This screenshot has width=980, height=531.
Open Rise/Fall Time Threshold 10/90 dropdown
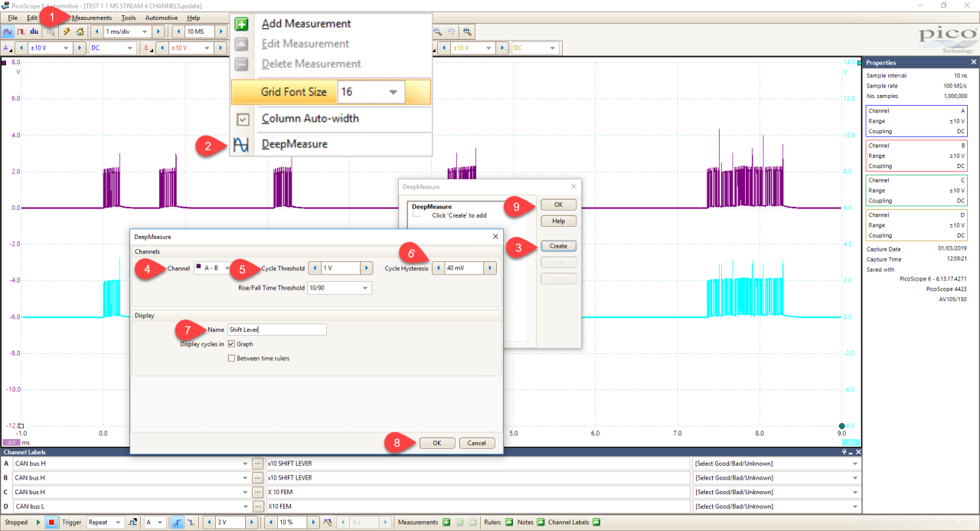pos(338,288)
